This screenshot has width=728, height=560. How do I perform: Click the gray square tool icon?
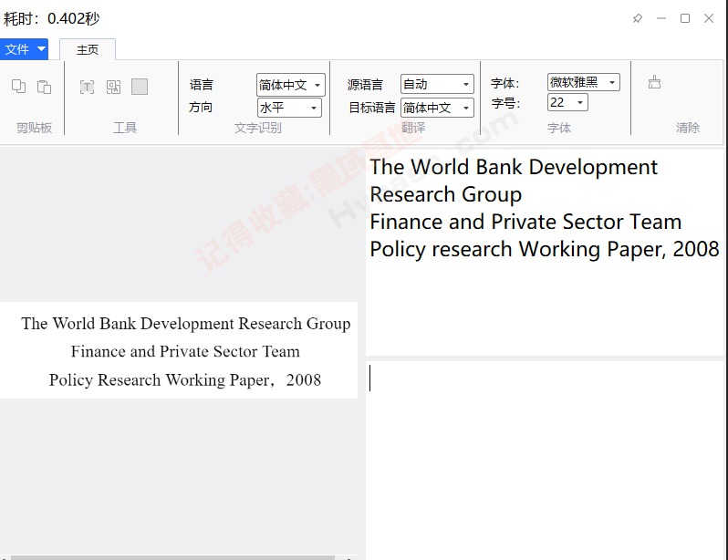140,87
